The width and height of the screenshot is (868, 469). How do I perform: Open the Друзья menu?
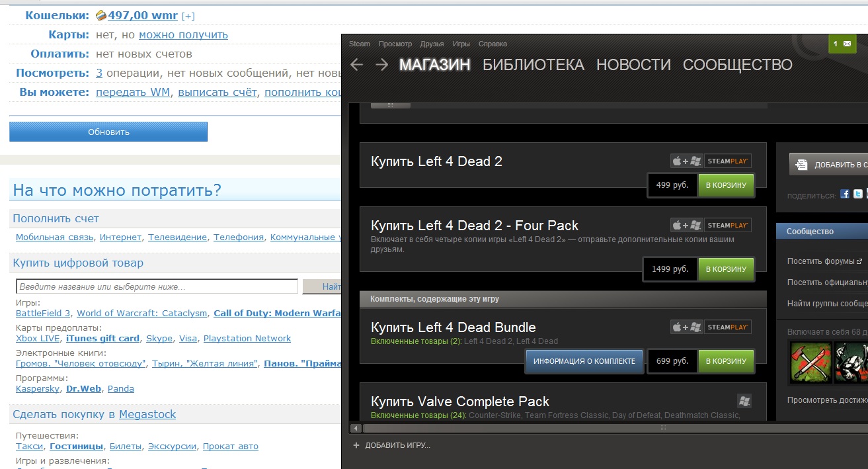[x=432, y=44]
